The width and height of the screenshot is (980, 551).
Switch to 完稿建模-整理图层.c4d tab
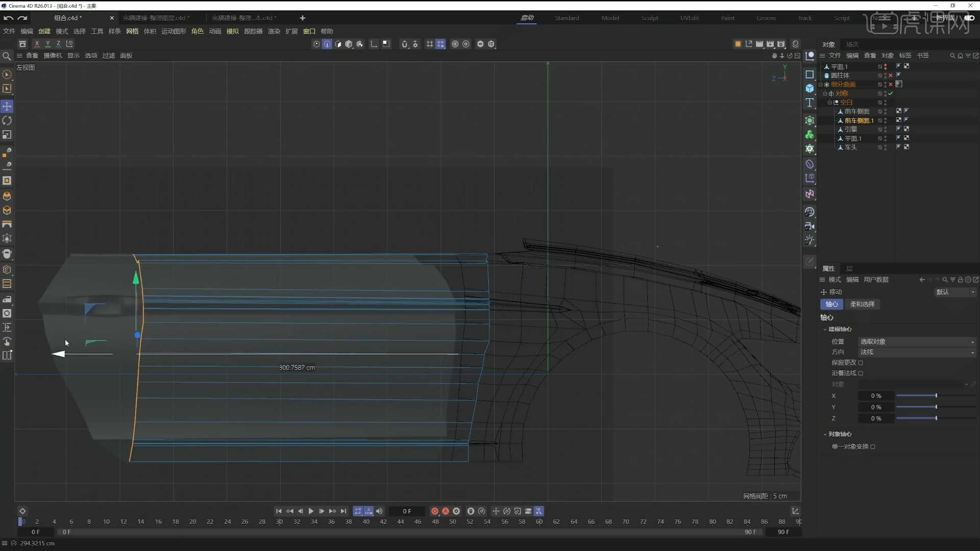156,18
